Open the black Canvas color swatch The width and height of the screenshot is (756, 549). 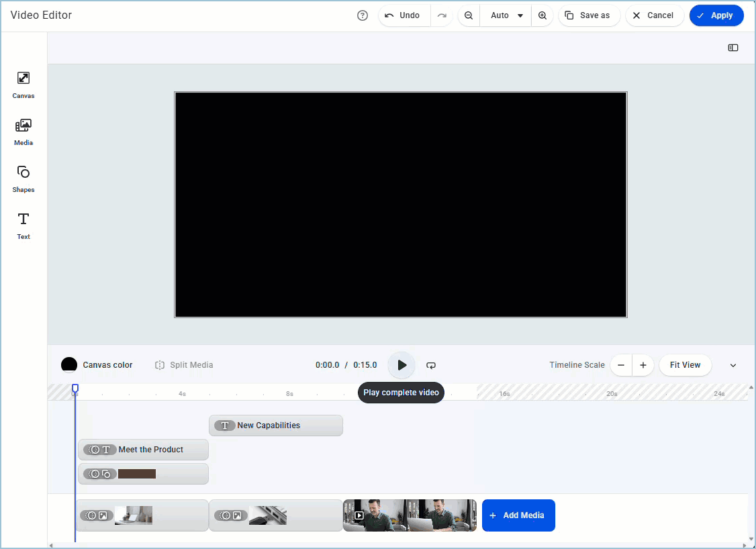pyautogui.click(x=69, y=365)
